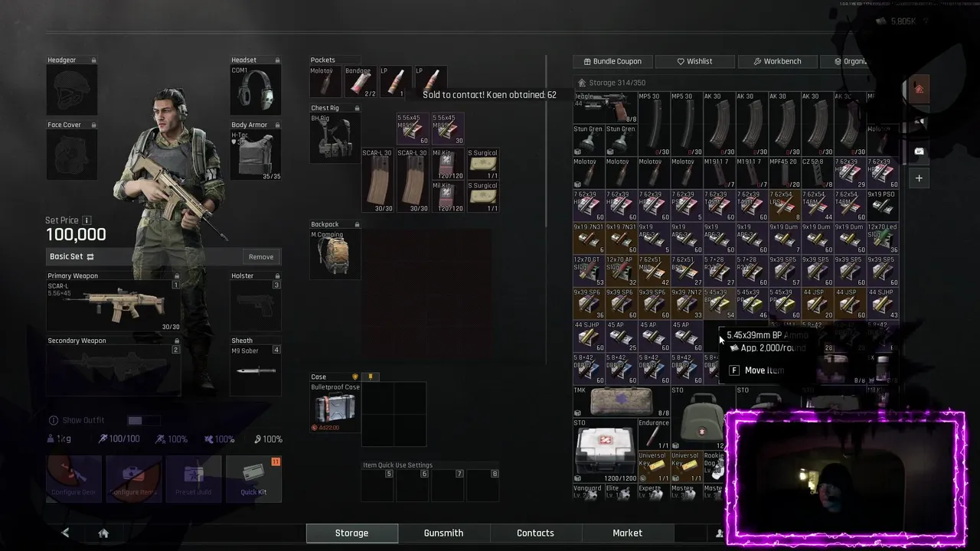Open Configure Gear
Viewport: 980px width, 551px height.
[x=73, y=479]
